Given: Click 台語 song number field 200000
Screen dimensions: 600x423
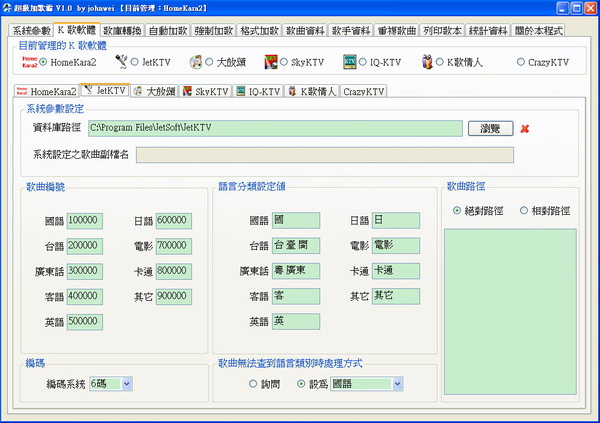Looking at the screenshot, I should point(85,246).
